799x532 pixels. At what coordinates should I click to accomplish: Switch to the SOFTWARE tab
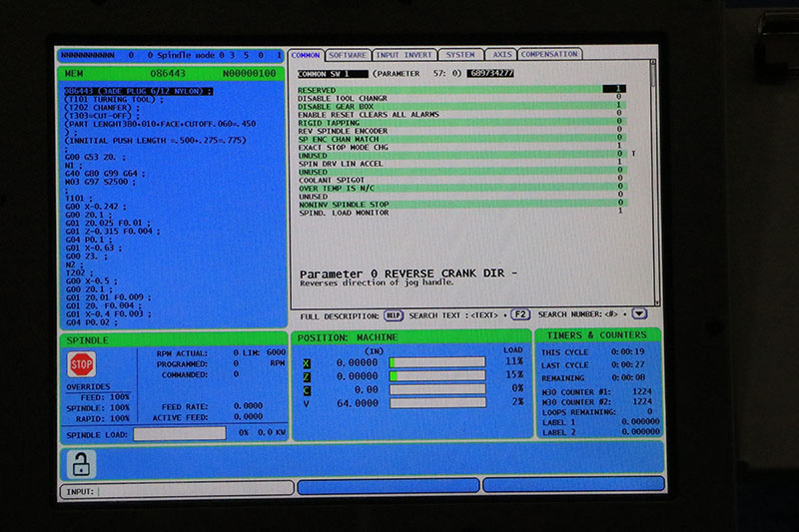click(x=347, y=54)
